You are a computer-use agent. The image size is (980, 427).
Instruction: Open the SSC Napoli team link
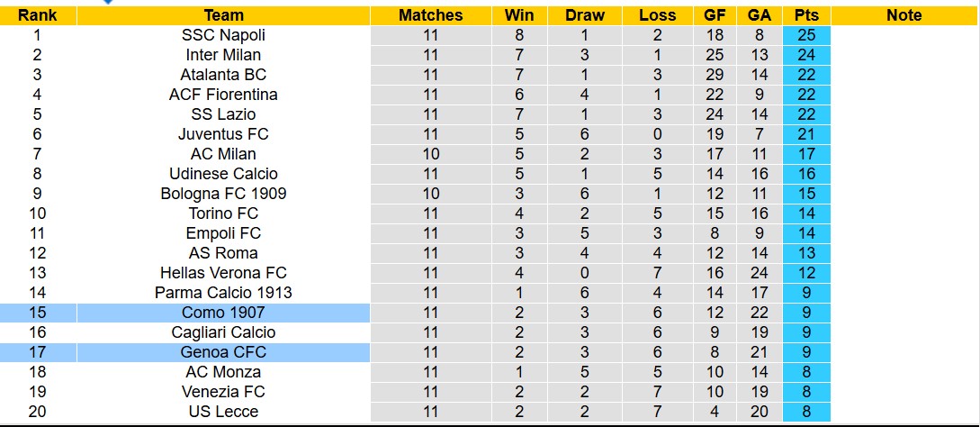(223, 35)
